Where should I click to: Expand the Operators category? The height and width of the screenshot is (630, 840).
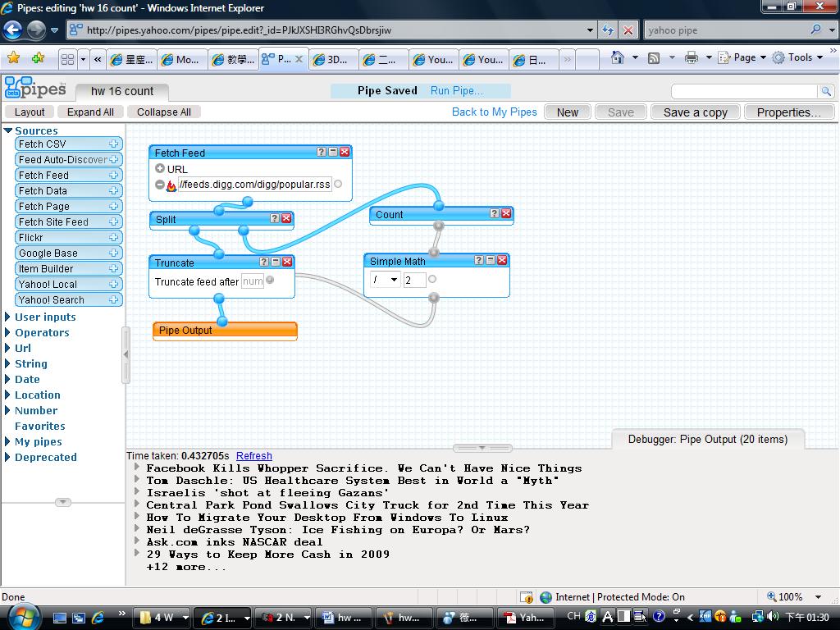tap(7, 332)
